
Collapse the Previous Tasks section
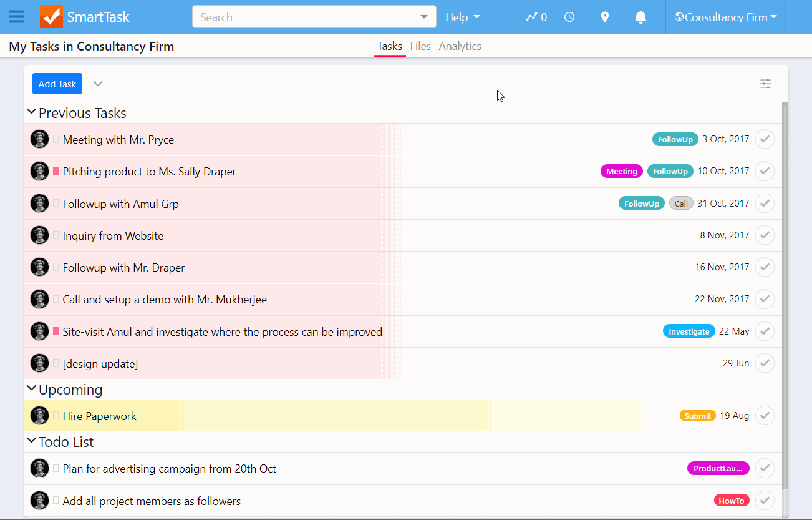pos(32,111)
